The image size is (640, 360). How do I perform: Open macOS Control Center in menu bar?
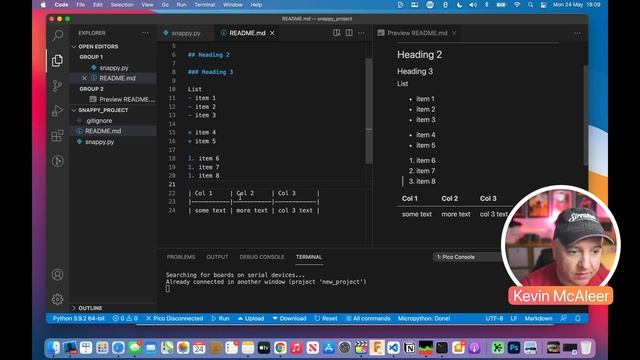pos(544,5)
